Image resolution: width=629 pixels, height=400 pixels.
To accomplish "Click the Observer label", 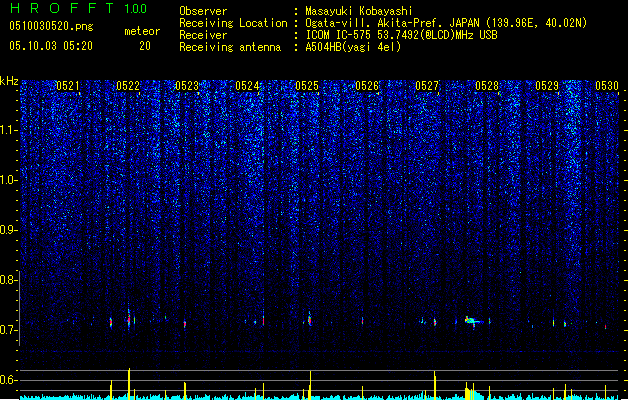I will [203, 11].
